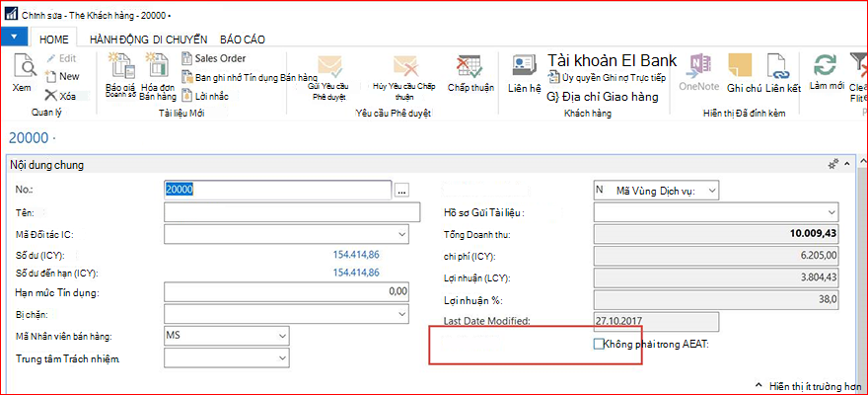Open the Hồ sơ Gửi Tài liệu dropdown
This screenshot has height=395, width=868.
tap(832, 212)
